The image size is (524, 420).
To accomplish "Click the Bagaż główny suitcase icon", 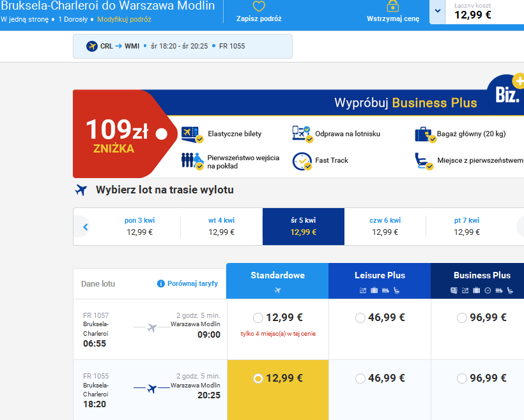I will tap(425, 135).
